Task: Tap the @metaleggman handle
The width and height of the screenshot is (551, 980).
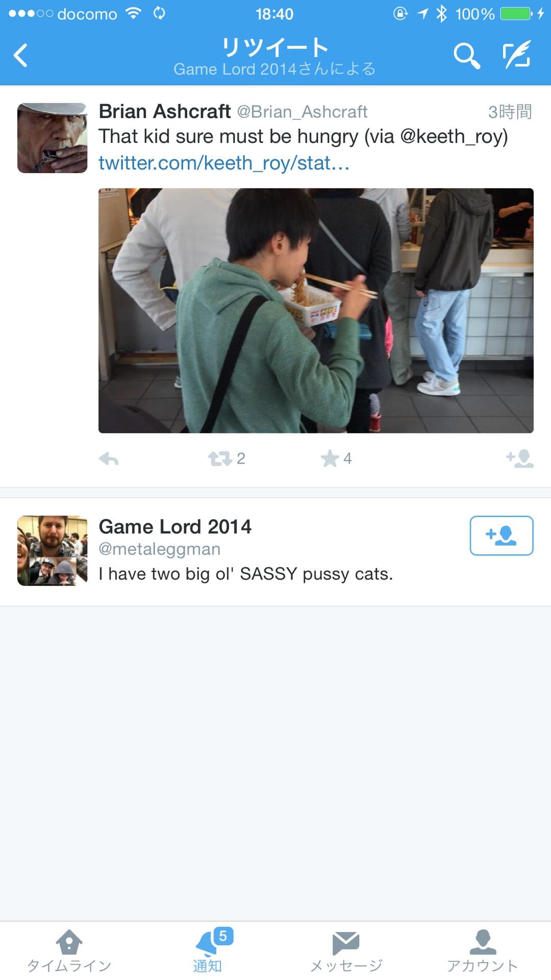Action: (159, 549)
